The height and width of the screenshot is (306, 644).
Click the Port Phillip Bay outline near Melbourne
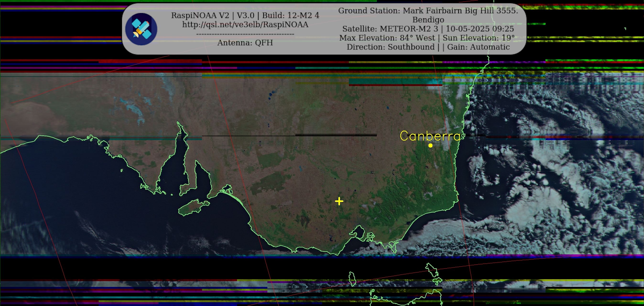click(x=357, y=232)
